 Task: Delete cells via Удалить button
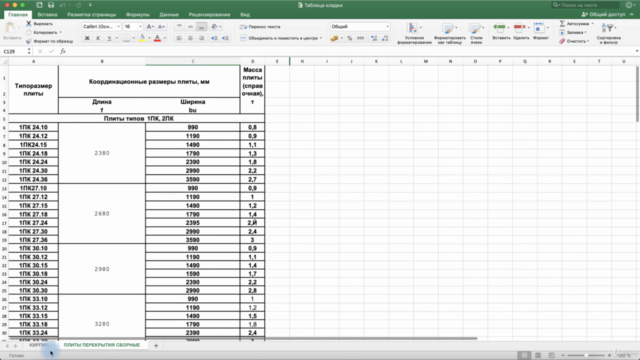[x=521, y=31]
